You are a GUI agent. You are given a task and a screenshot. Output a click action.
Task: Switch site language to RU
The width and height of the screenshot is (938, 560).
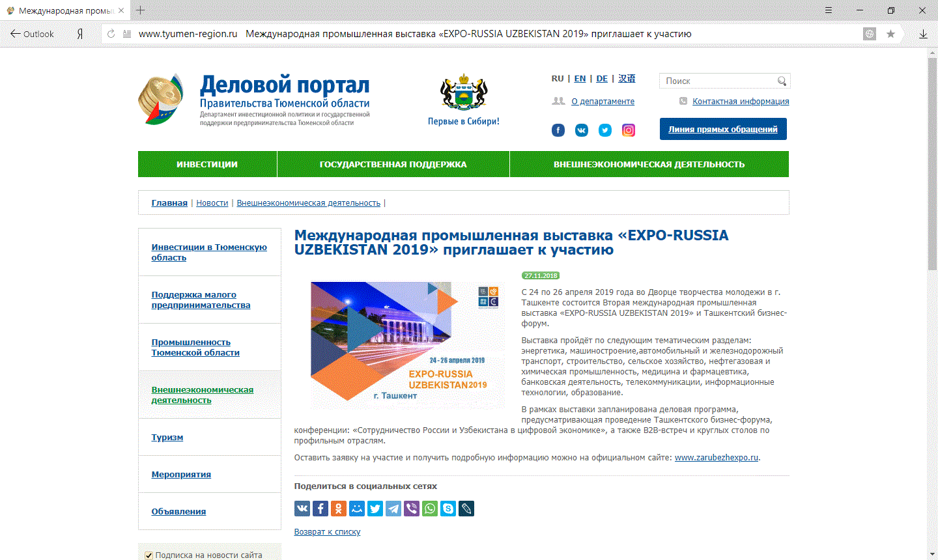(558, 78)
